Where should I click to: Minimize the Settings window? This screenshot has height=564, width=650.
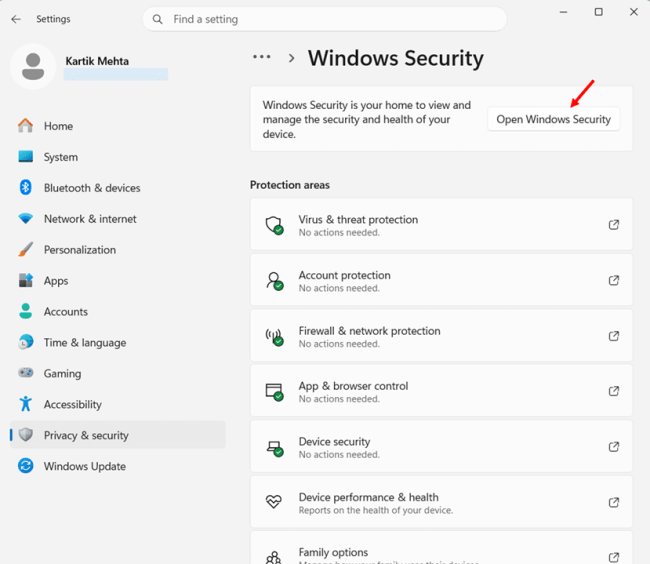coord(563,12)
